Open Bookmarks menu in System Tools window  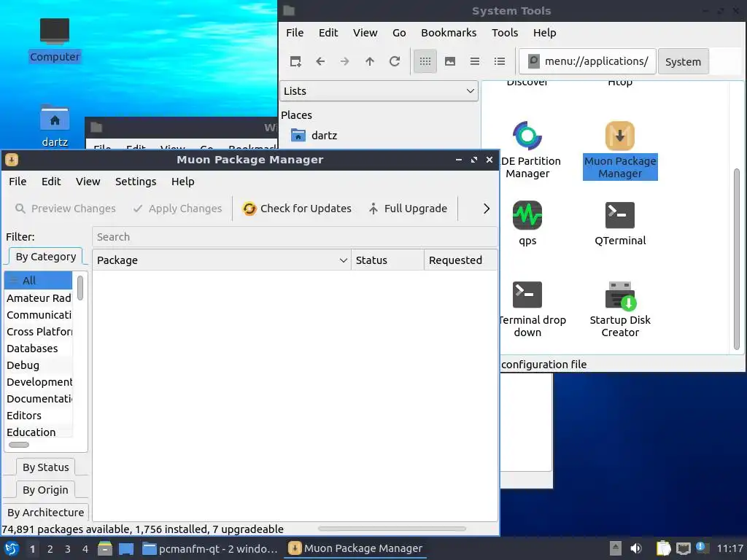click(x=449, y=33)
